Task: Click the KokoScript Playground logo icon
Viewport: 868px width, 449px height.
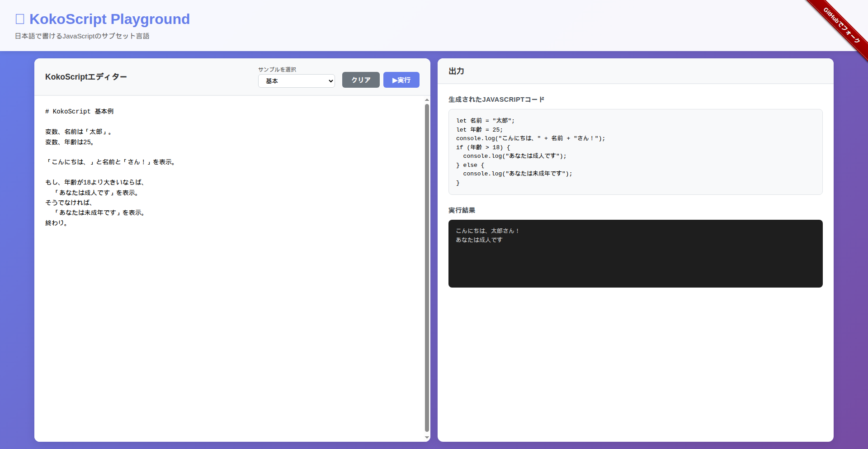Action: point(20,18)
